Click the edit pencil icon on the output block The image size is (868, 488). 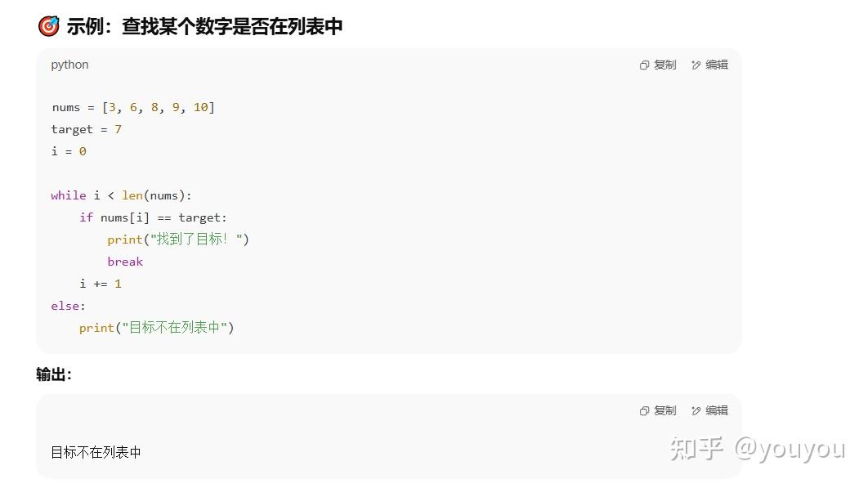(x=695, y=410)
